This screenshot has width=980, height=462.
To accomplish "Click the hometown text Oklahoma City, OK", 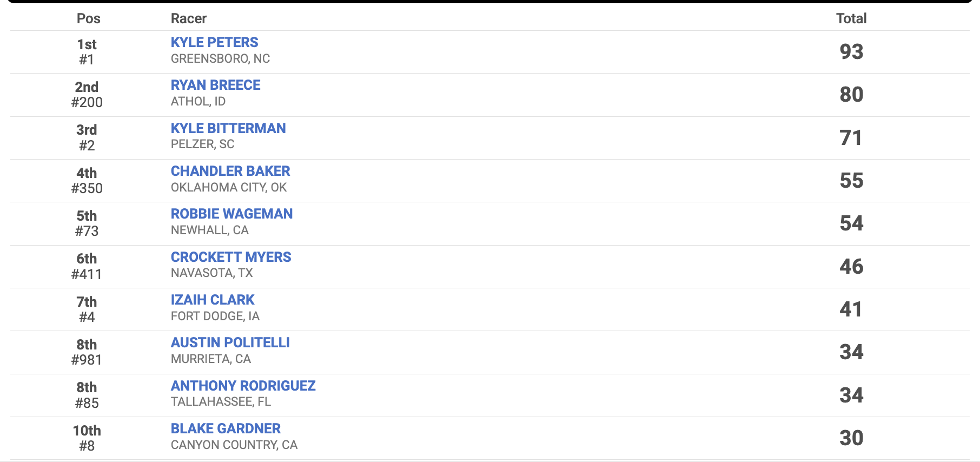I will [x=229, y=187].
